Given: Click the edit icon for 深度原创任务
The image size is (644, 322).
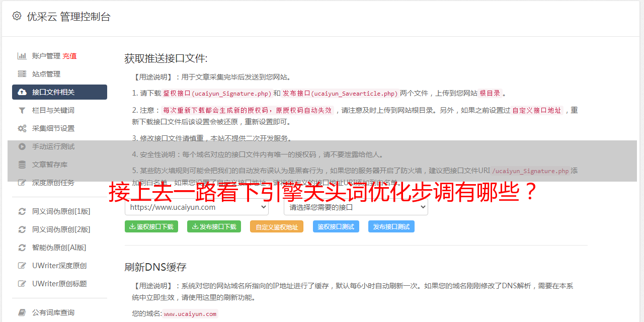Looking at the screenshot, I should [22, 183].
